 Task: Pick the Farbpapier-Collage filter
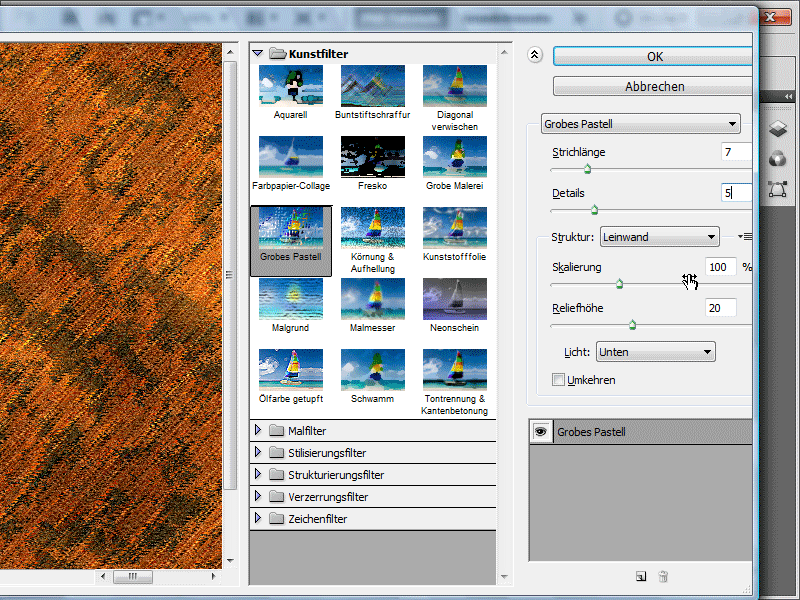290,157
